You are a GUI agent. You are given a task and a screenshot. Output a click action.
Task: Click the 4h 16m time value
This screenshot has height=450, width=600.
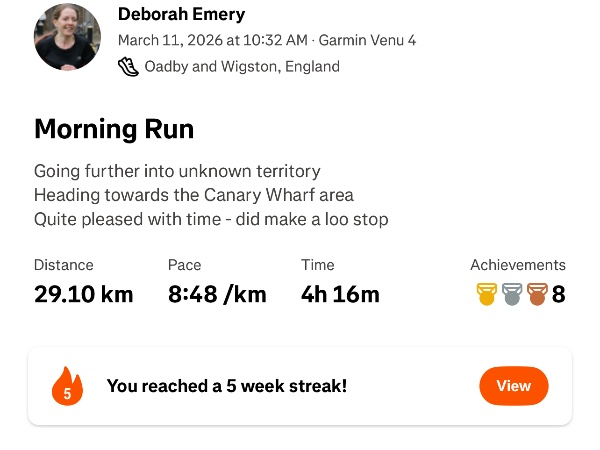pos(340,294)
